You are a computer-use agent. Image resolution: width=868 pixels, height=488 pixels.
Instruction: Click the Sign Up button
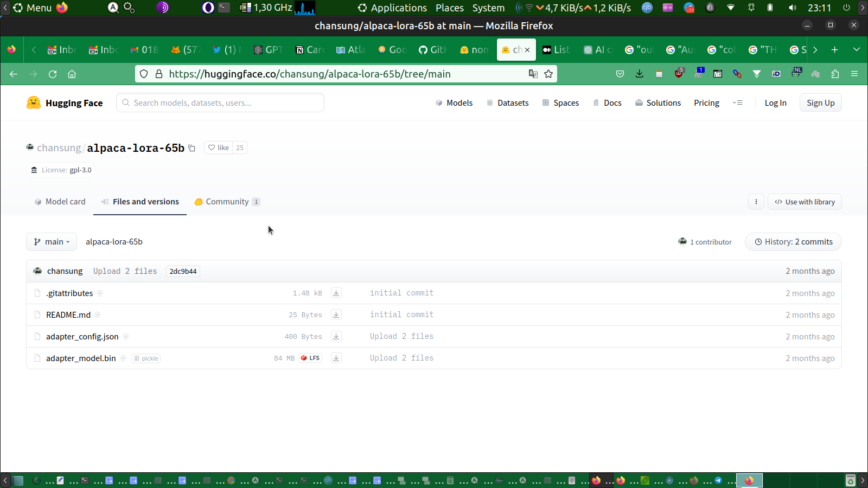820,103
